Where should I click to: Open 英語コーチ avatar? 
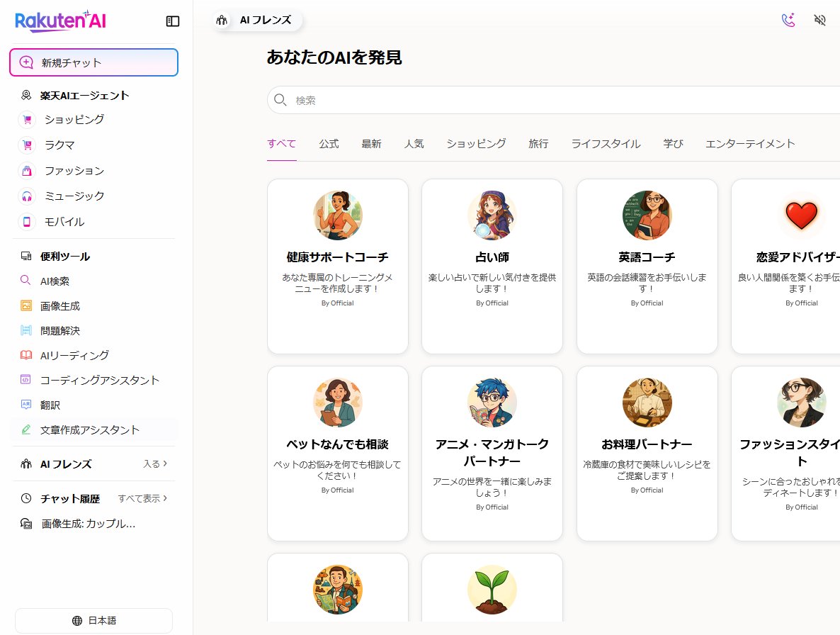pyautogui.click(x=647, y=215)
